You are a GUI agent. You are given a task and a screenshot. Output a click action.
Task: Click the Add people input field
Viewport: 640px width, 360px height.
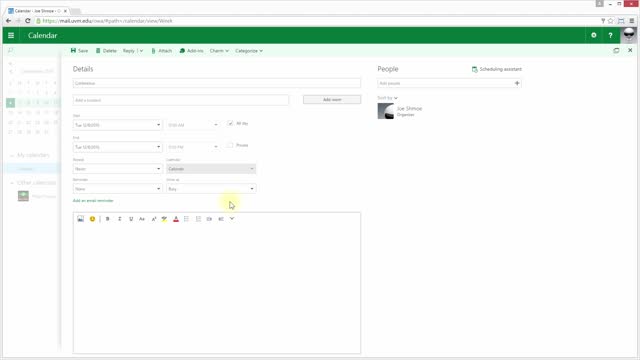(445, 83)
